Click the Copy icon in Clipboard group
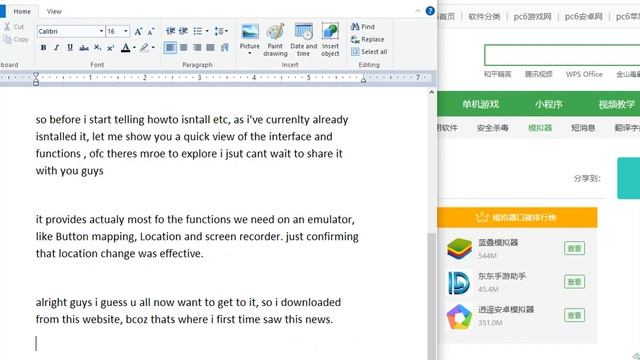 pyautogui.click(x=7, y=40)
